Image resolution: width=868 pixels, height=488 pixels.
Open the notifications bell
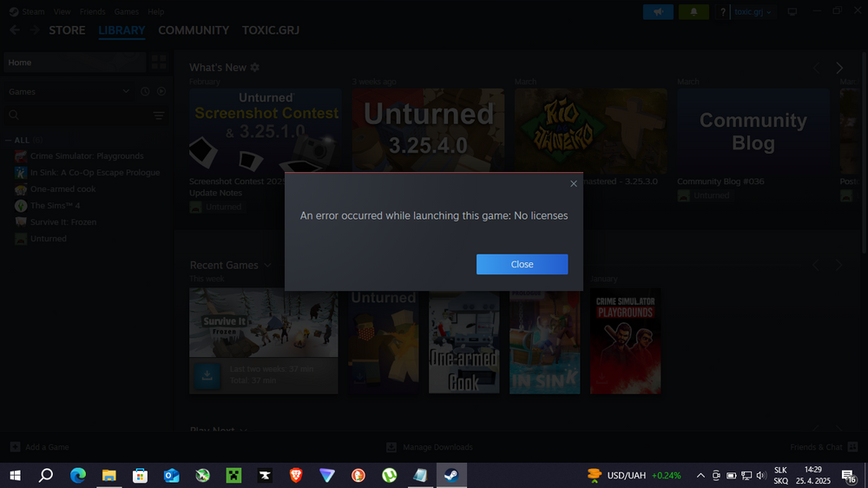tap(694, 11)
